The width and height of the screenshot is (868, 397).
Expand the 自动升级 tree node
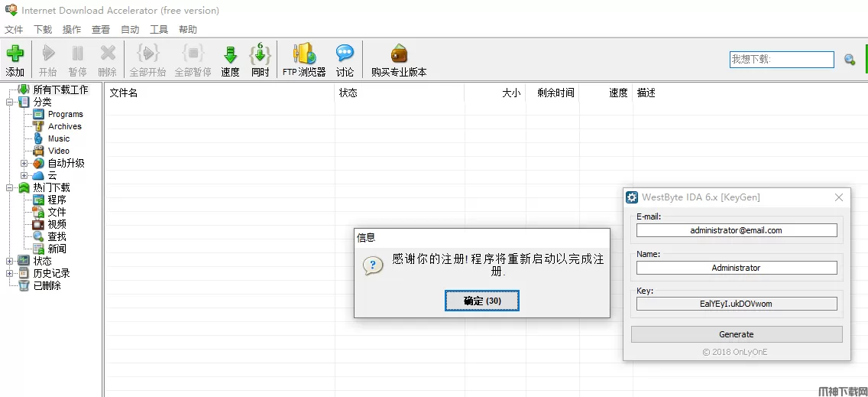click(x=24, y=163)
